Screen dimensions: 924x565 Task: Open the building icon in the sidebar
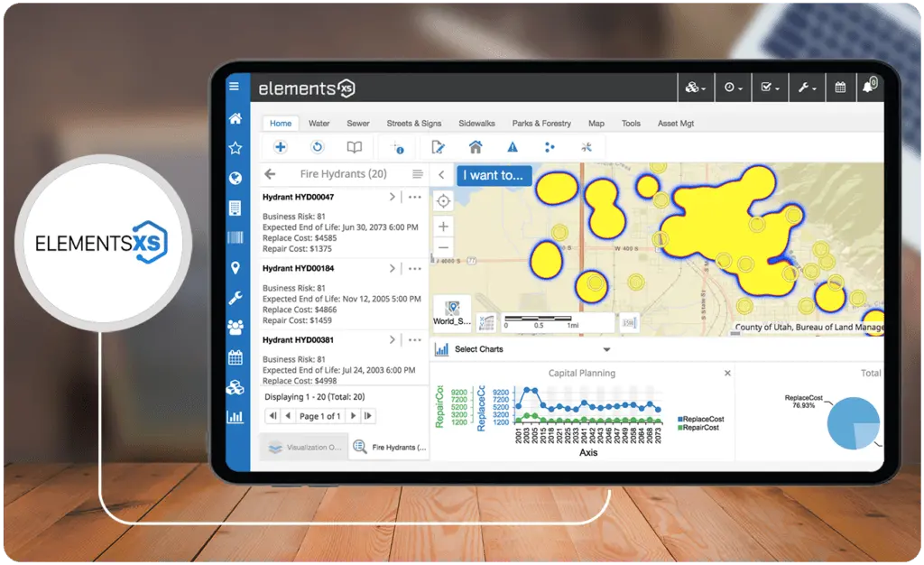point(236,208)
